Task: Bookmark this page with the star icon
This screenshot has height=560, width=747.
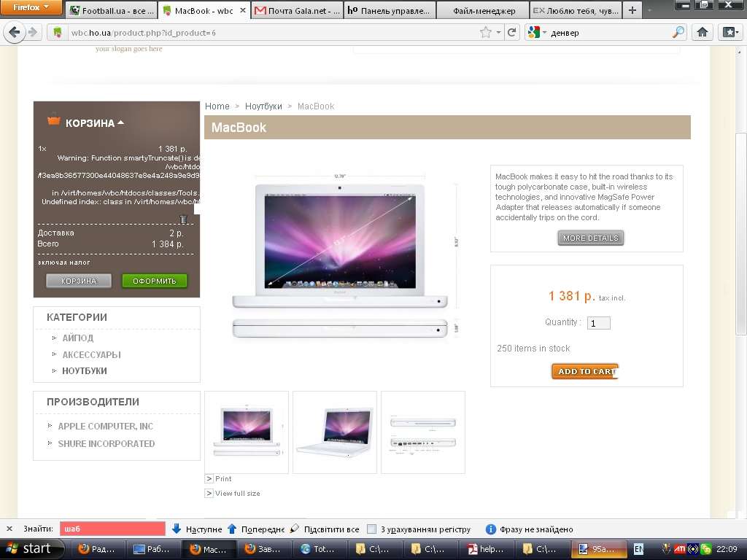Action: [x=485, y=32]
